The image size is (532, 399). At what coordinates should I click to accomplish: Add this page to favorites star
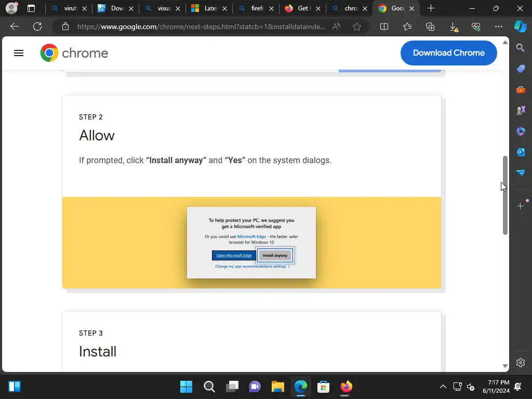tap(356, 26)
